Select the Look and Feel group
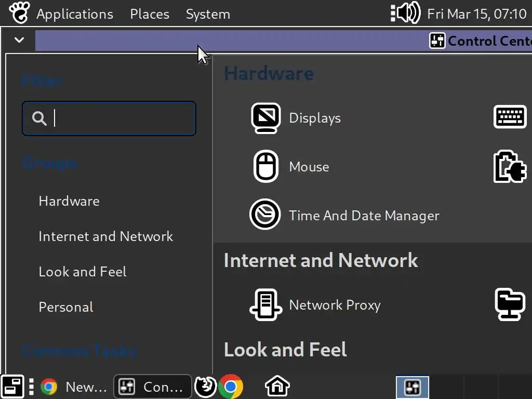 pos(83,272)
